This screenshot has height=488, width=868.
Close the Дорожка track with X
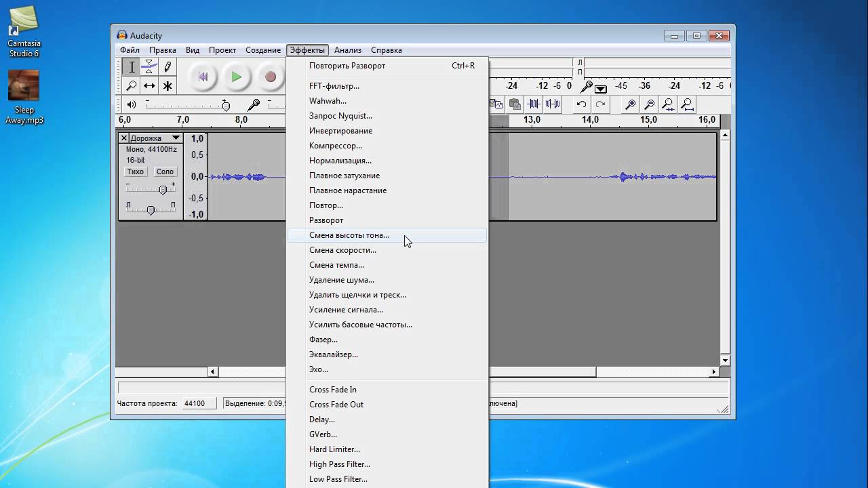pos(123,138)
